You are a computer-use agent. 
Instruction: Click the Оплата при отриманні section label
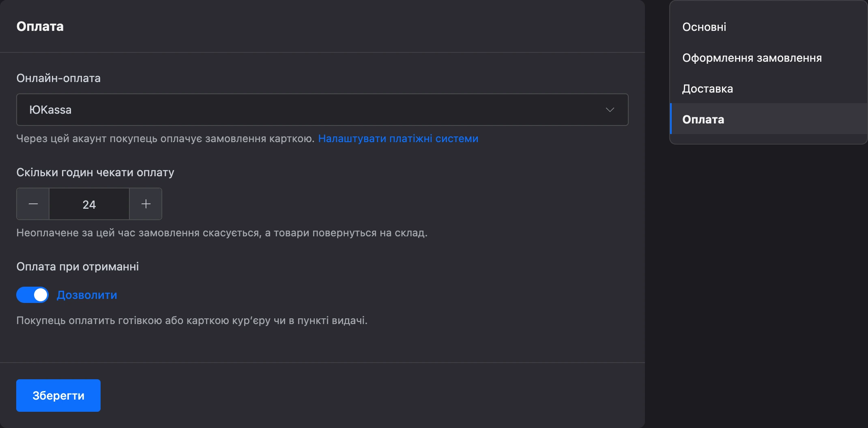[77, 266]
